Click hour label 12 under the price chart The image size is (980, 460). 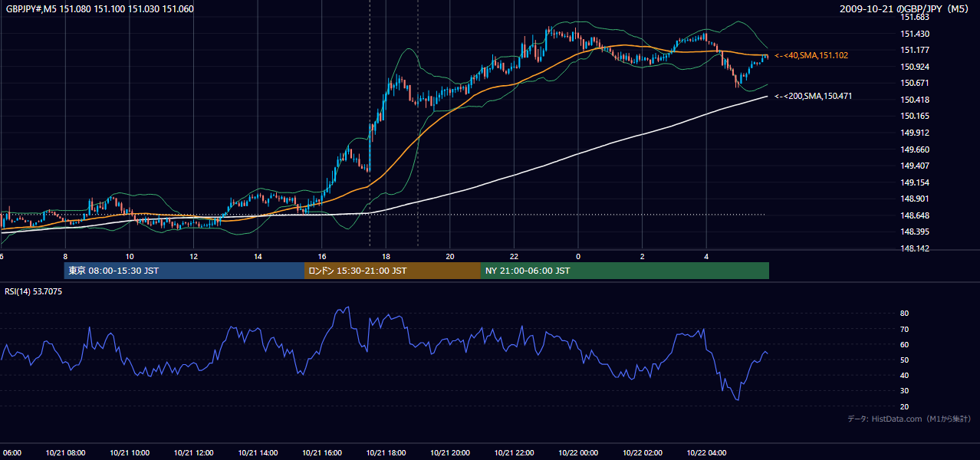point(193,257)
